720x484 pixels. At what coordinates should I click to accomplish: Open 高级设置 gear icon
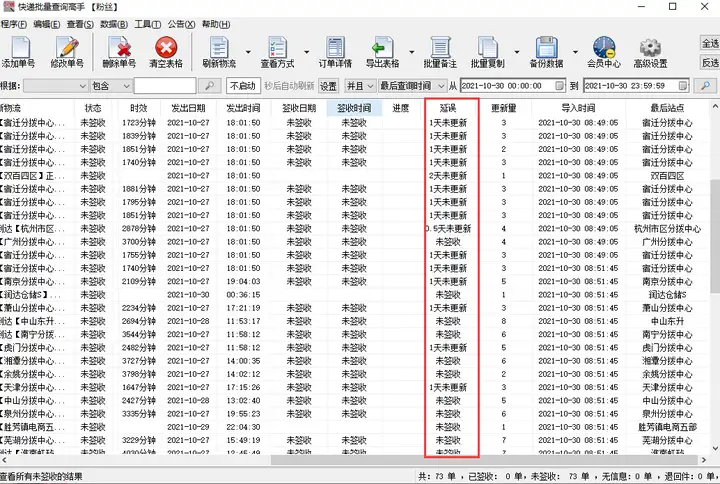(x=650, y=52)
